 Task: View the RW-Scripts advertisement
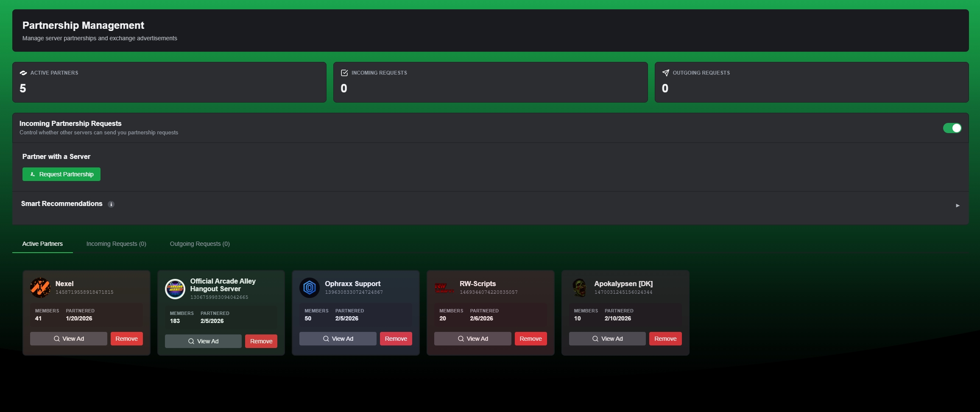pos(472,338)
